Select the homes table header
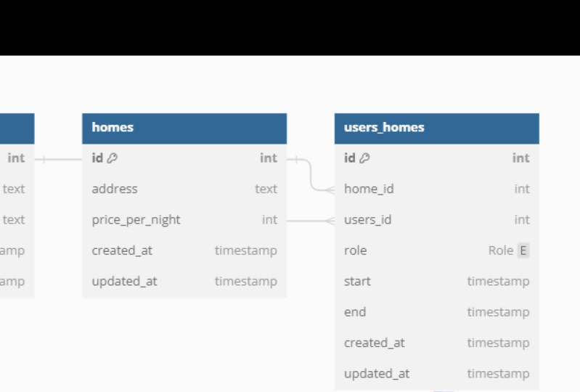Viewport: 580px width, 392px height. (x=184, y=128)
